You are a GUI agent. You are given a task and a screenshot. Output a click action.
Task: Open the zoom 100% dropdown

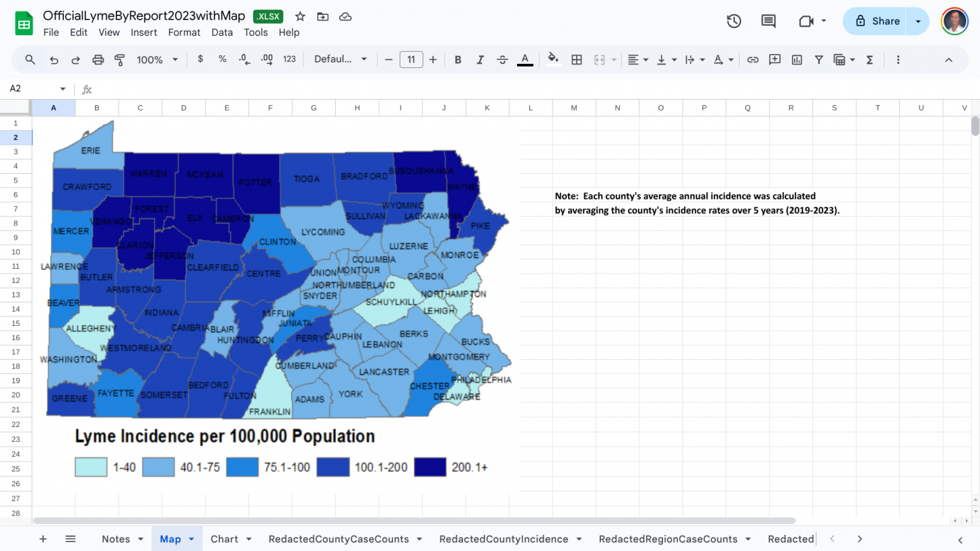click(x=157, y=59)
